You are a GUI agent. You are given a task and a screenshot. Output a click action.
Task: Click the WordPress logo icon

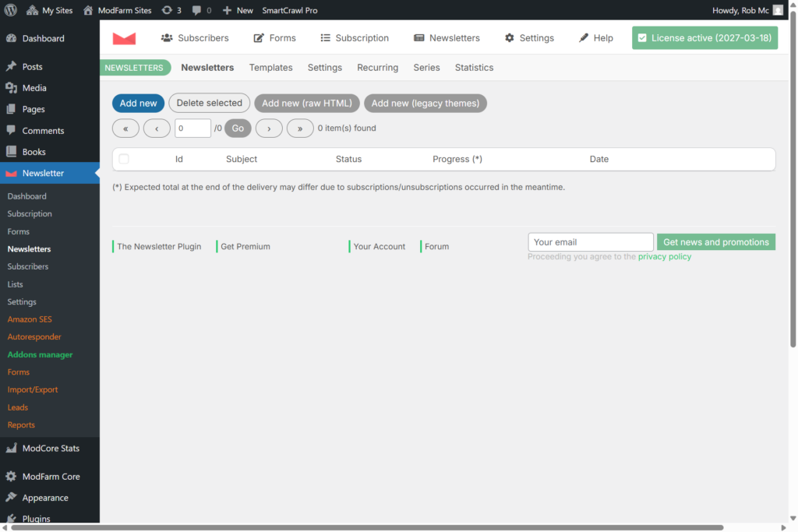pyautogui.click(x=10, y=10)
